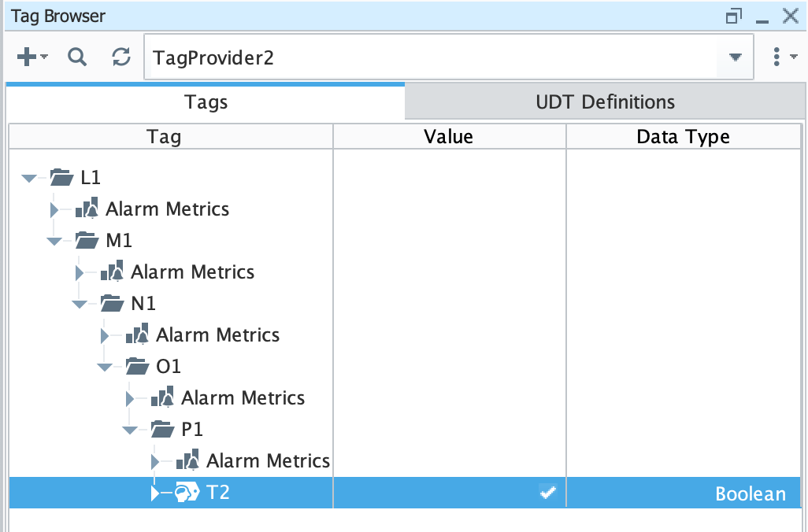Sort by the Data Type column header
This screenshot has width=808, height=532.
tap(683, 137)
